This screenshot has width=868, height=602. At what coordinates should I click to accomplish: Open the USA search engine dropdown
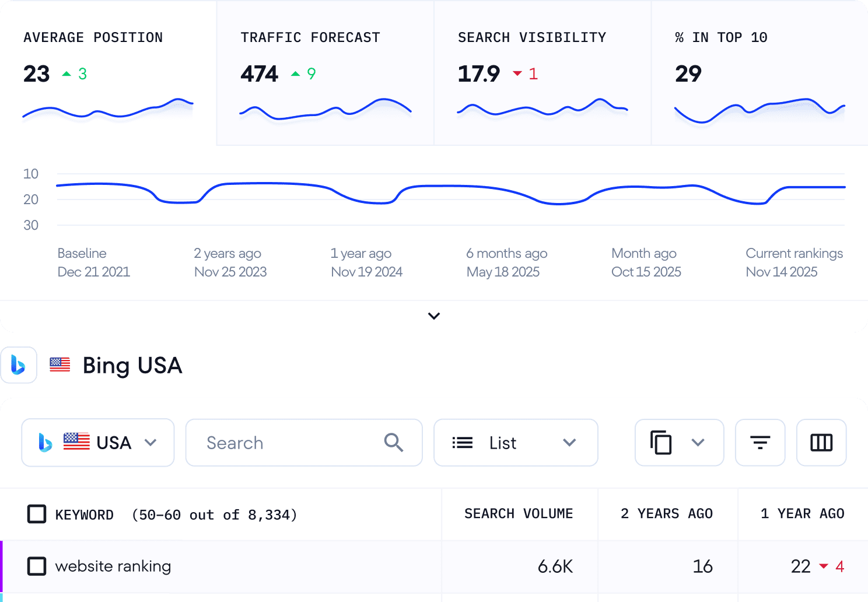[x=98, y=443]
